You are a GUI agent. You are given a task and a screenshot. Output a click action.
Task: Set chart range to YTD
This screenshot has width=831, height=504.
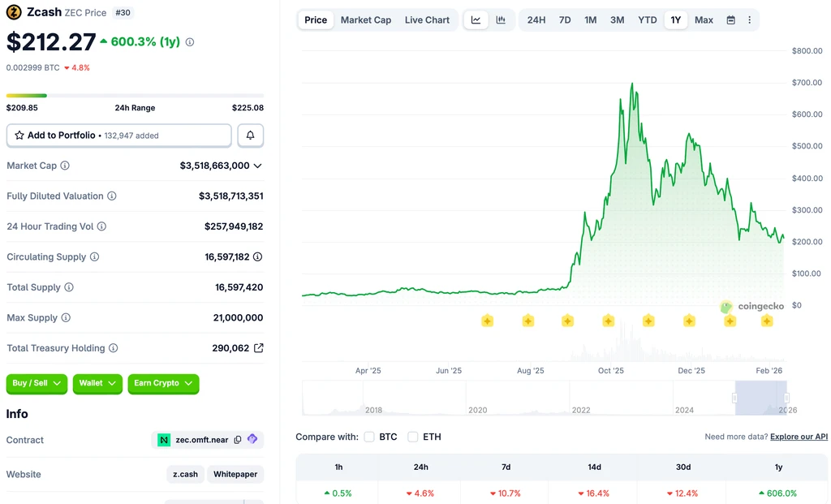pos(647,20)
